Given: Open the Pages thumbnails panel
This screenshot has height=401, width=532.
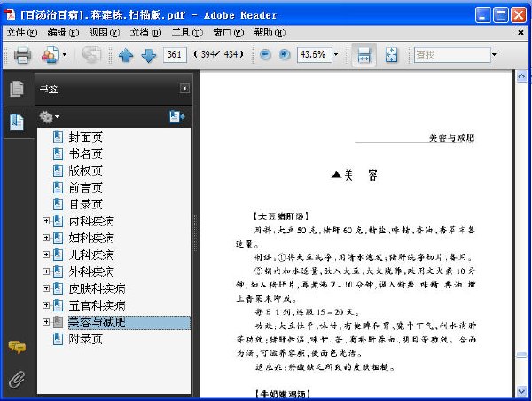Looking at the screenshot, I should (17, 89).
